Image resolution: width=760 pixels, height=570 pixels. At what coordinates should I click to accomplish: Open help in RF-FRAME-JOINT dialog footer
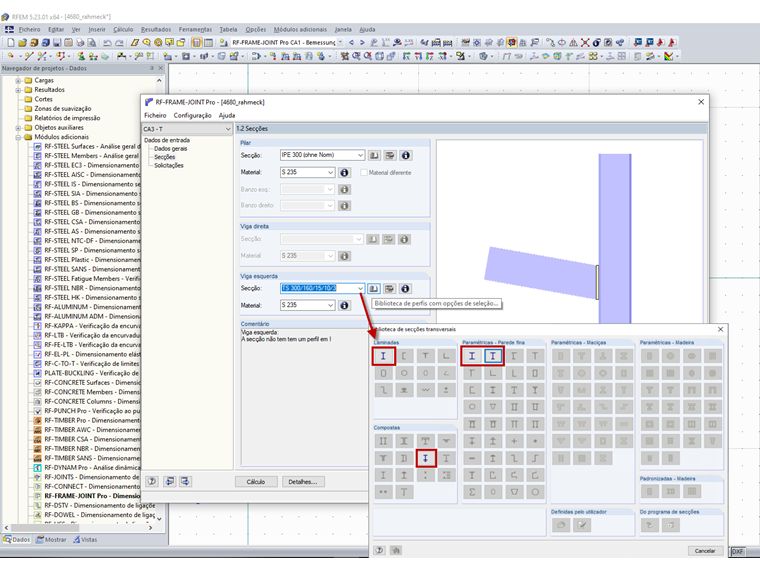coord(152,481)
